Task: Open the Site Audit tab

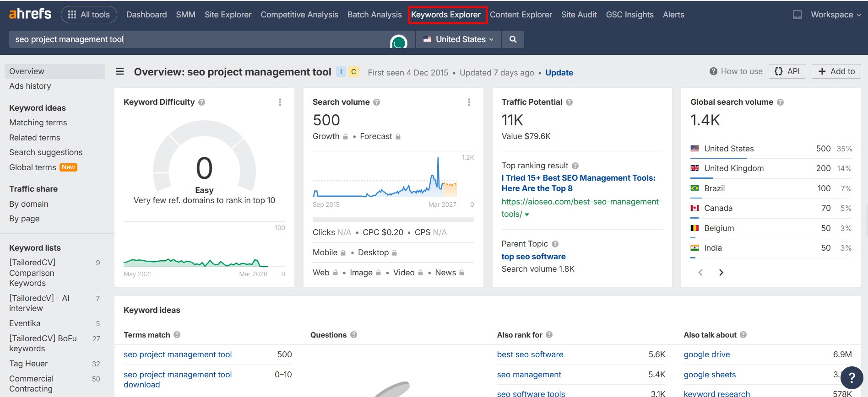Action: click(579, 15)
